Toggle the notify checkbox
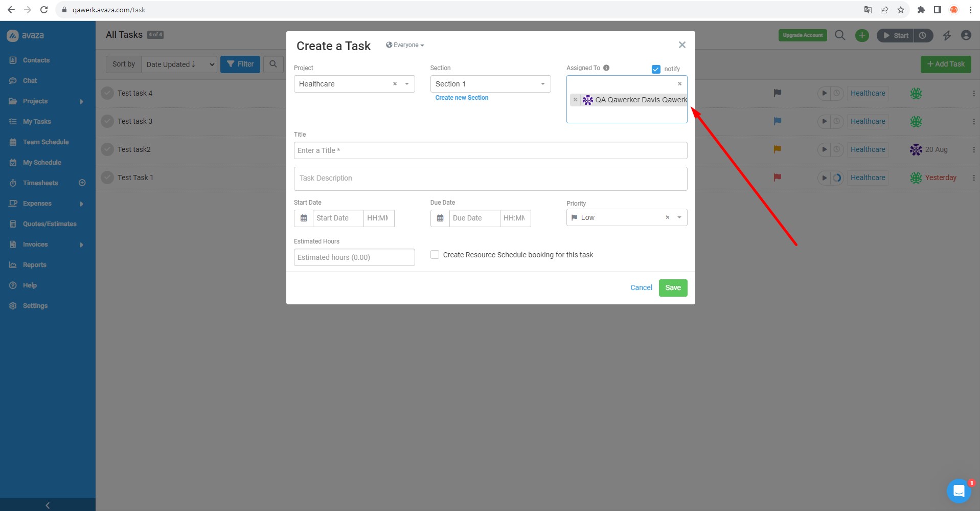 pyautogui.click(x=656, y=69)
